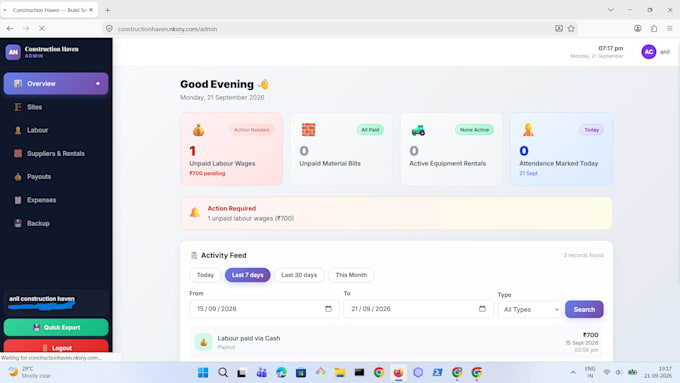Go to the Labour section
The height and width of the screenshot is (383, 680).
56,130
